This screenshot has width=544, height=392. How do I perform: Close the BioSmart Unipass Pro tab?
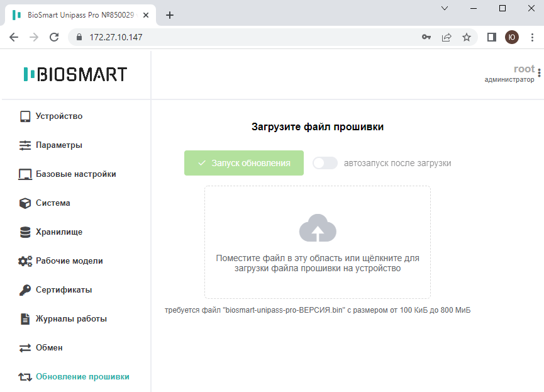[x=146, y=15]
